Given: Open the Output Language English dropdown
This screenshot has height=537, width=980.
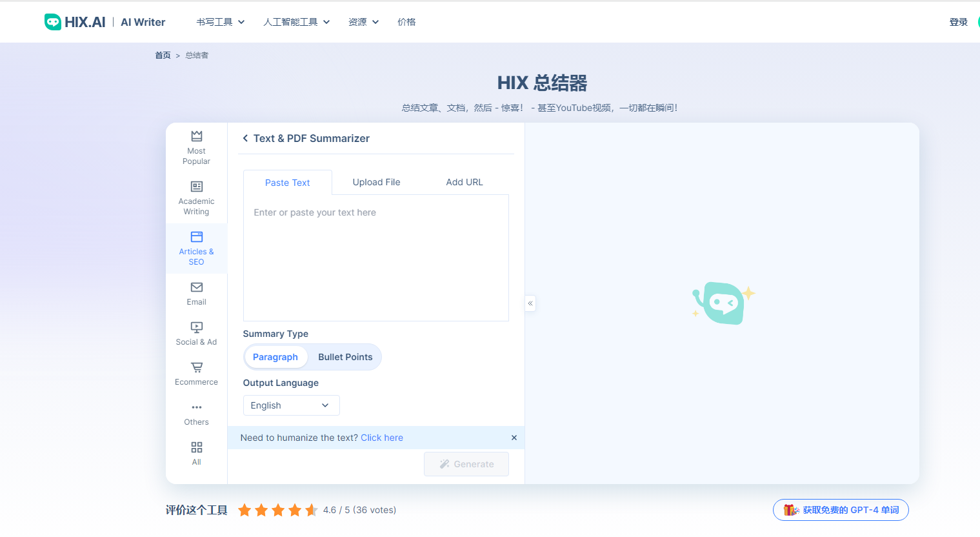Looking at the screenshot, I should (291, 405).
